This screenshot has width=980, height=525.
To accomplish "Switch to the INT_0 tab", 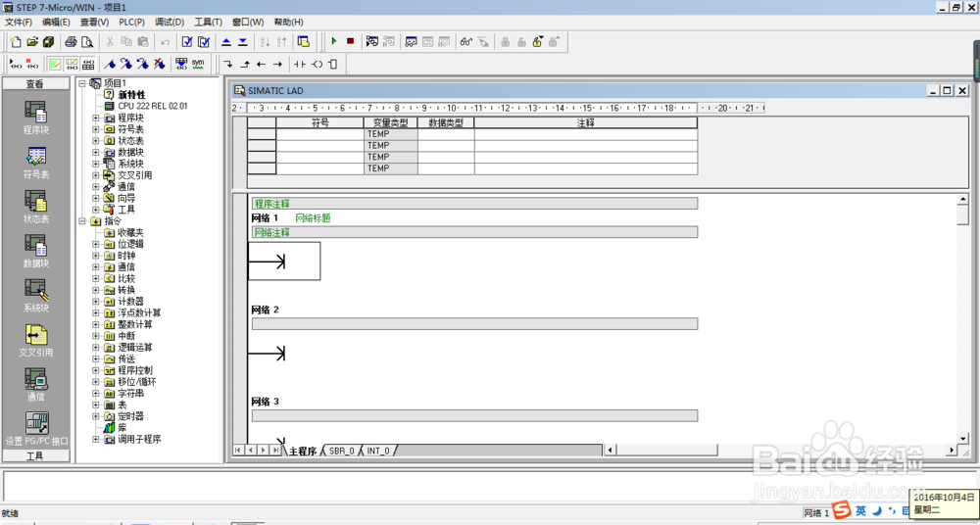I will [x=378, y=451].
